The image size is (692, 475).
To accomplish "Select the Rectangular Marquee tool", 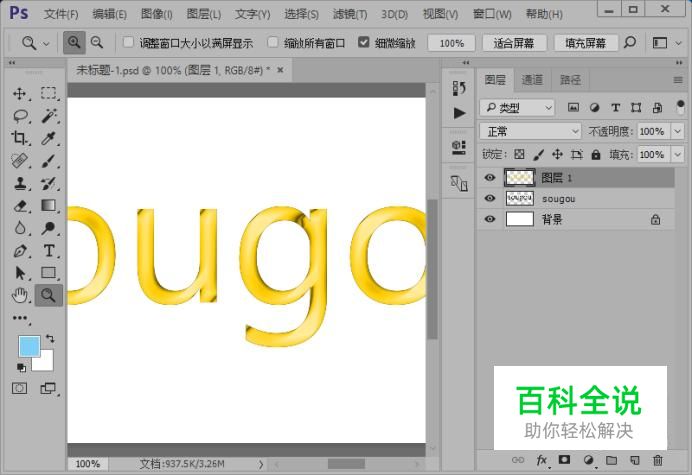I will tap(49, 94).
